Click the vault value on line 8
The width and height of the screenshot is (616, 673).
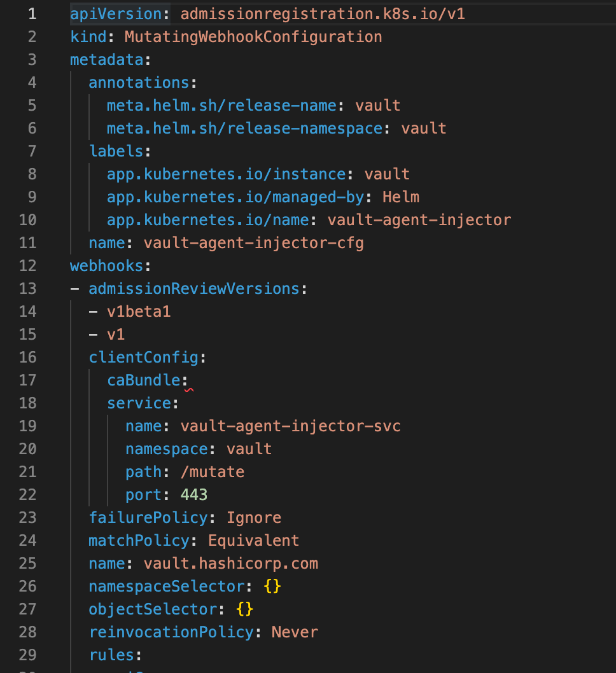click(x=387, y=174)
